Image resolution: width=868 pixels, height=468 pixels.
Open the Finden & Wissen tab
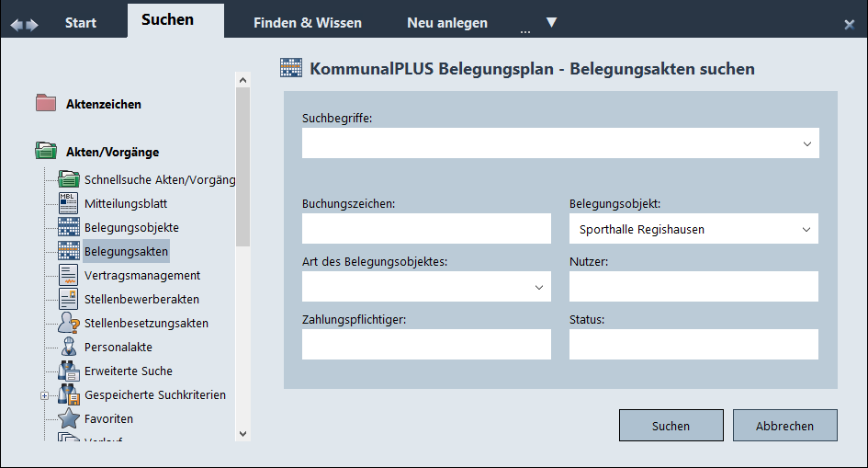308,22
